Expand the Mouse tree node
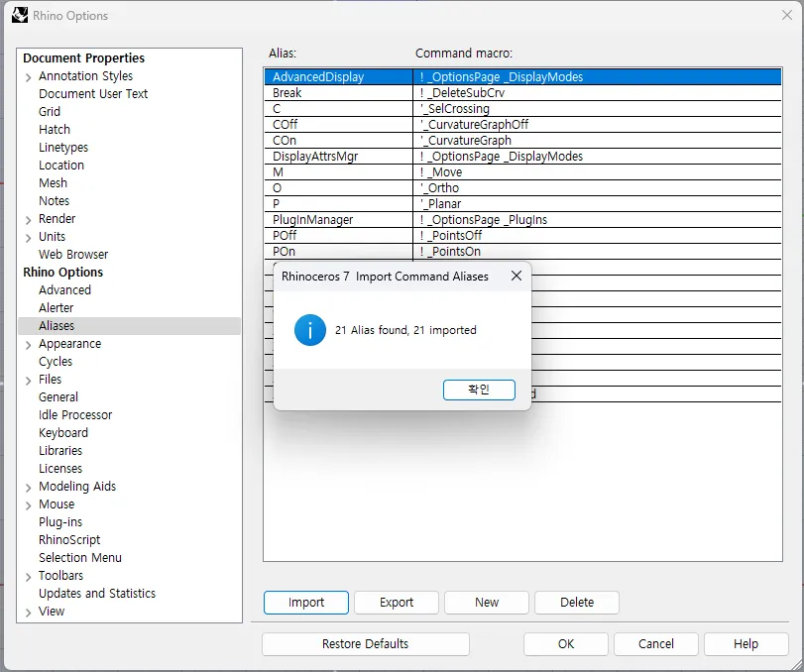 point(28,505)
